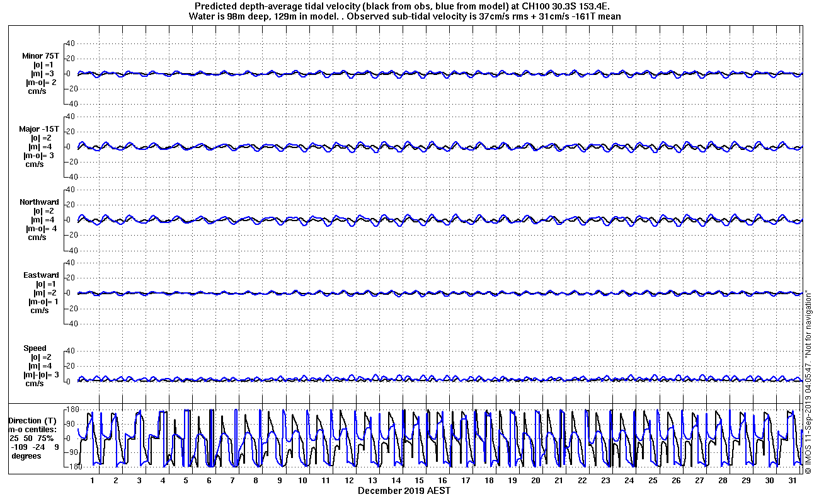Click day '20' on the date axis

[x=535, y=481]
